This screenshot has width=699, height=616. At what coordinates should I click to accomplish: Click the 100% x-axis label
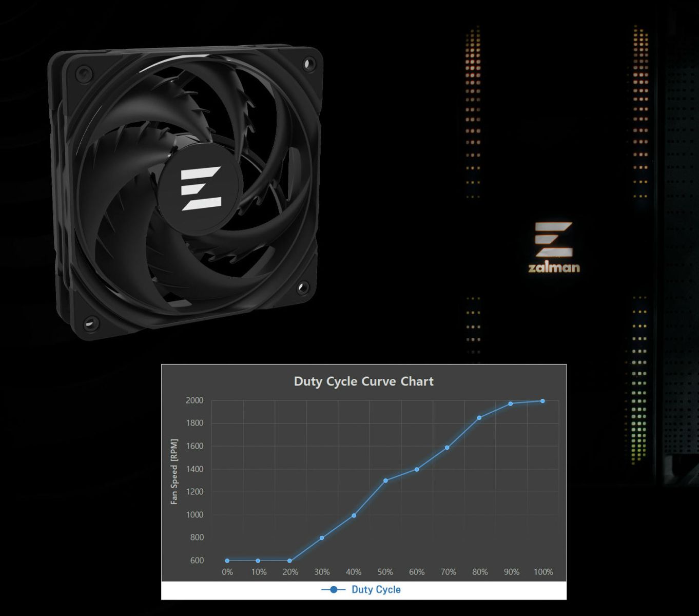[x=543, y=572]
